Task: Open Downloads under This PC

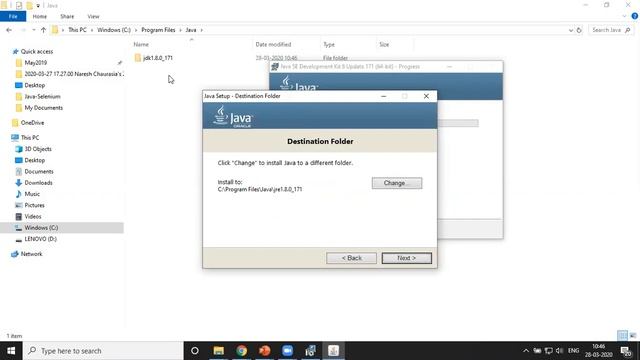Action: coord(38,182)
